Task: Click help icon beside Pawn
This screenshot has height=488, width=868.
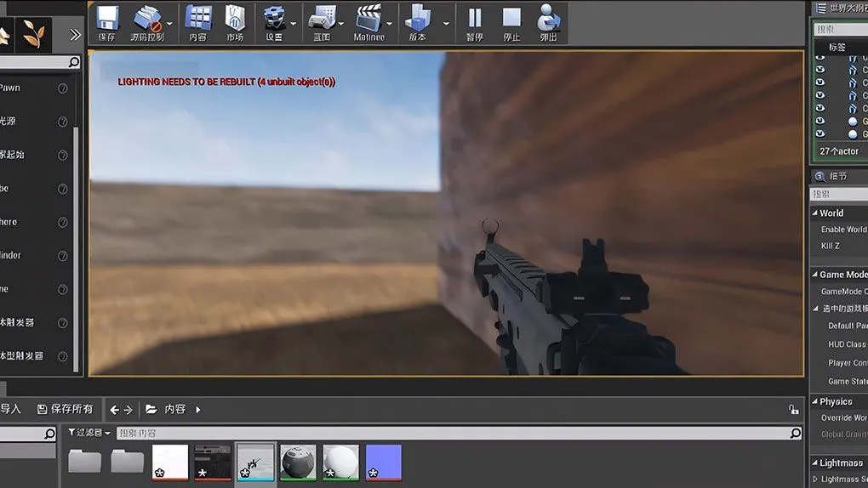Action: tap(63, 88)
